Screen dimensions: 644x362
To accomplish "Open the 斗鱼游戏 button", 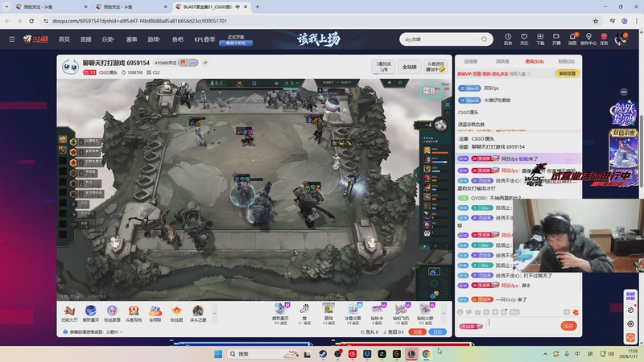I will [436, 67].
